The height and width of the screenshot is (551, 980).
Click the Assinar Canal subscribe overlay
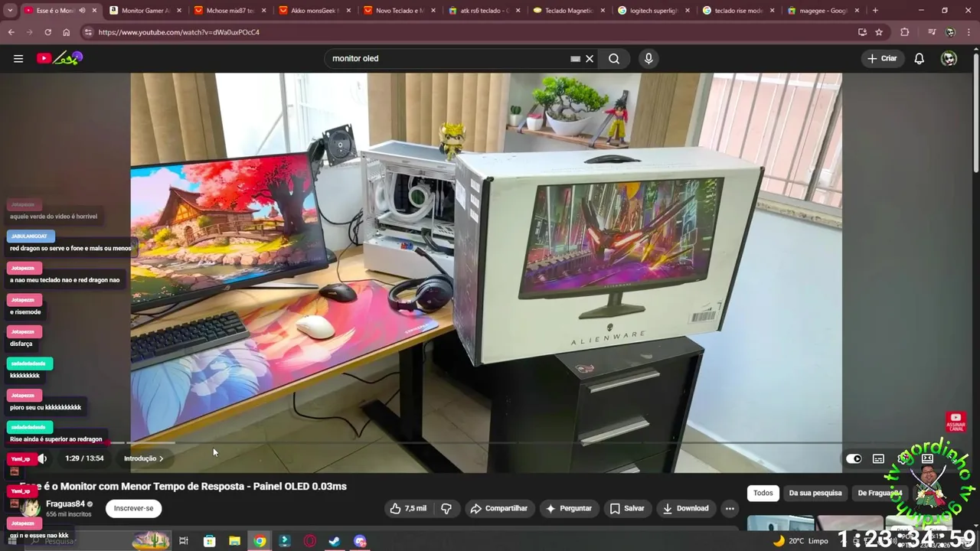pyautogui.click(x=955, y=422)
